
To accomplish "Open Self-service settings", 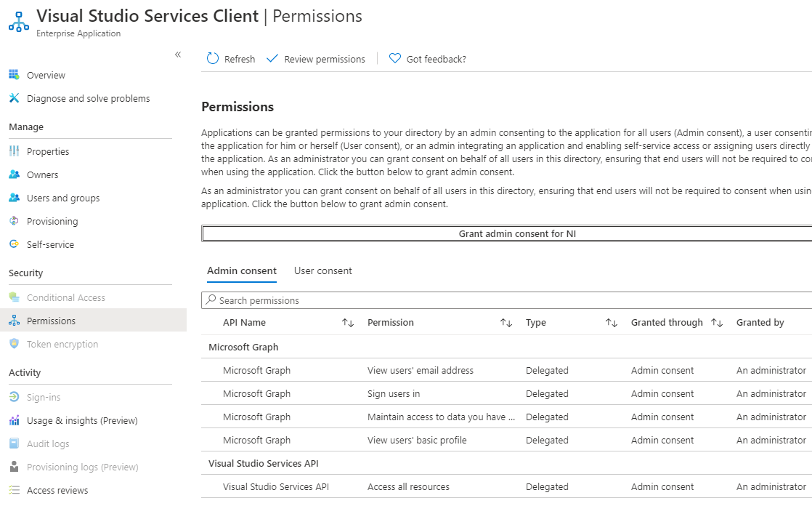I will click(x=50, y=245).
